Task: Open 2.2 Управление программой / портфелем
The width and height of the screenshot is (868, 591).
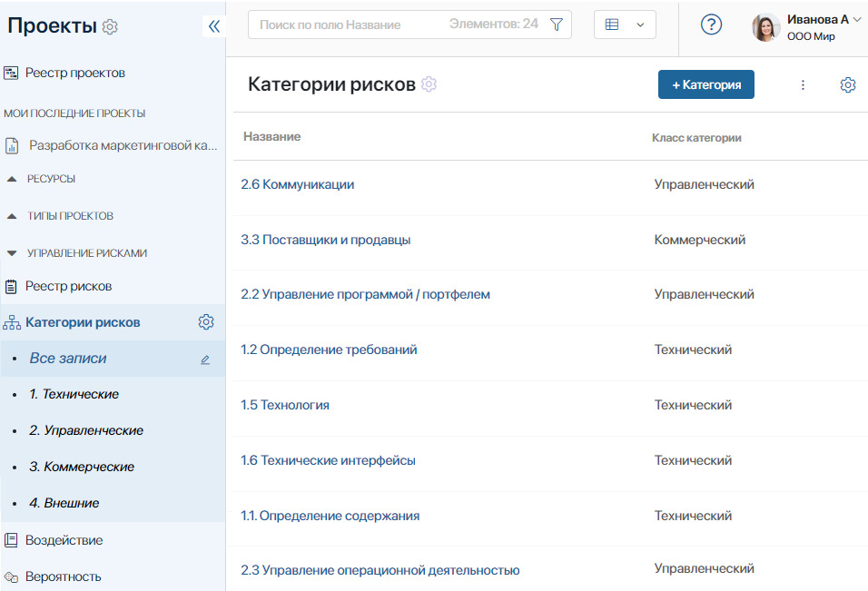Action: [365, 294]
